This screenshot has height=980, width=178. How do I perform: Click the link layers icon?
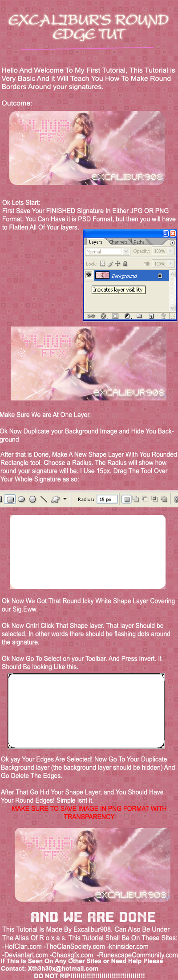(90, 316)
